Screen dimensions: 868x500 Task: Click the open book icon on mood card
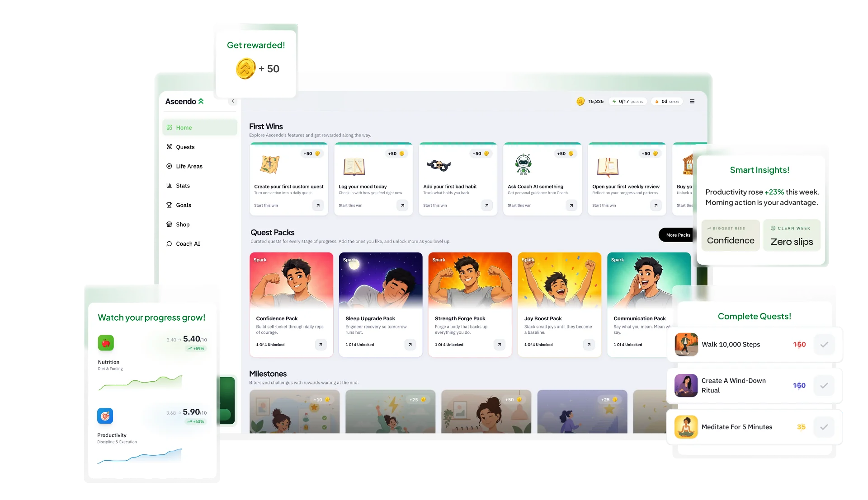[x=354, y=166]
